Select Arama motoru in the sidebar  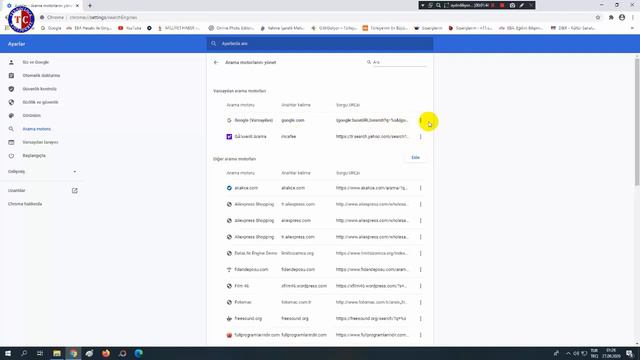[x=36, y=129]
